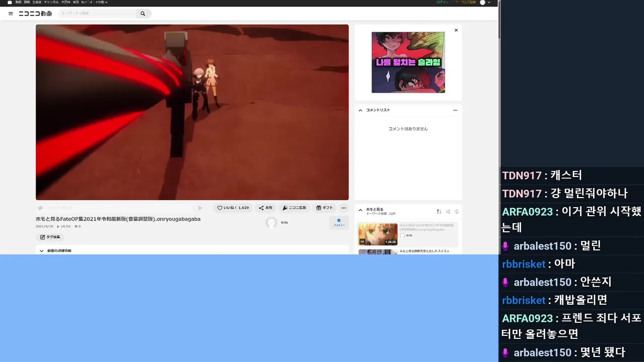Screen dimensions: 644x362
Task: Click mic badge beside arbalest150 몇년 됐다 message
Action: 506,352
